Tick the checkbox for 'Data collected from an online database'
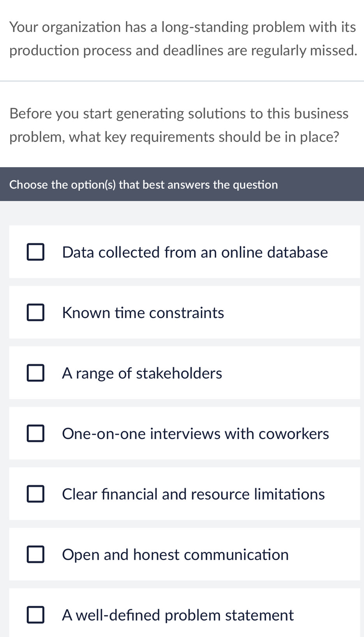The width and height of the screenshot is (364, 637). 35,252
